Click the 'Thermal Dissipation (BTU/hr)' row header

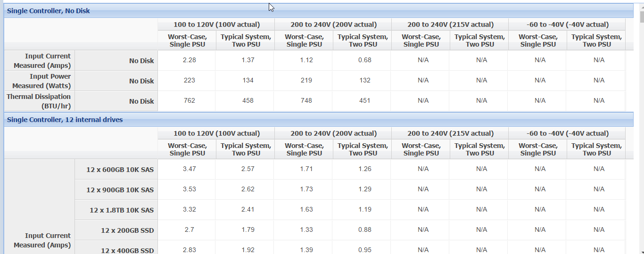(x=39, y=101)
